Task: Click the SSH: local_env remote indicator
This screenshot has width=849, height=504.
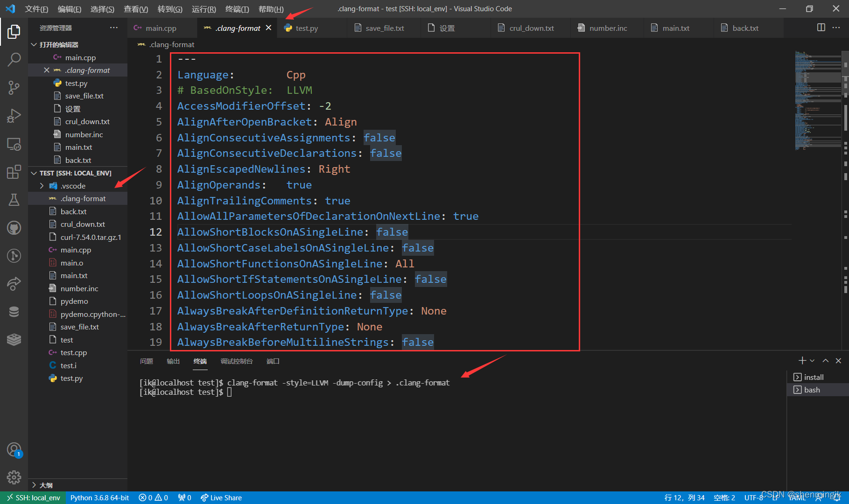Action: click(x=33, y=497)
